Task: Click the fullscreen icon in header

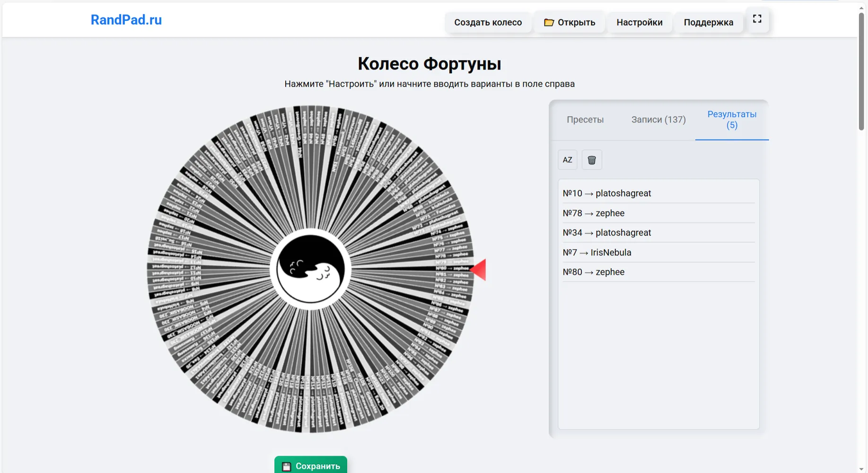Action: (x=757, y=19)
